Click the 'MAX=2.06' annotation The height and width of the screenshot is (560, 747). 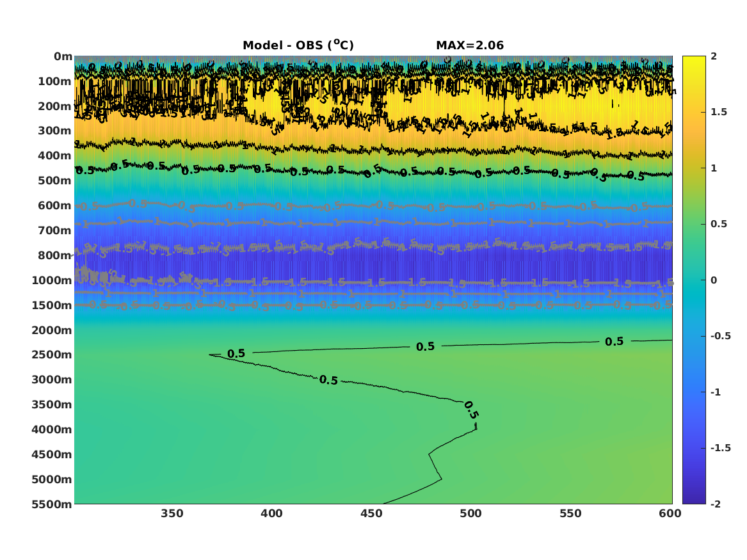point(470,45)
